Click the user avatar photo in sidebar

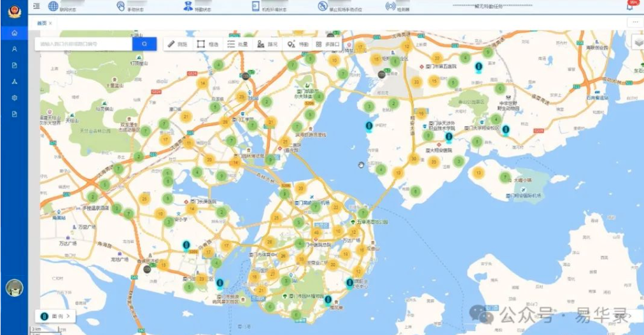(x=15, y=288)
